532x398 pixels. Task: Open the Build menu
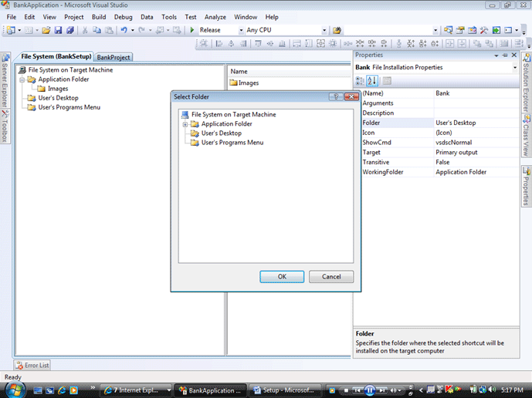(99, 17)
